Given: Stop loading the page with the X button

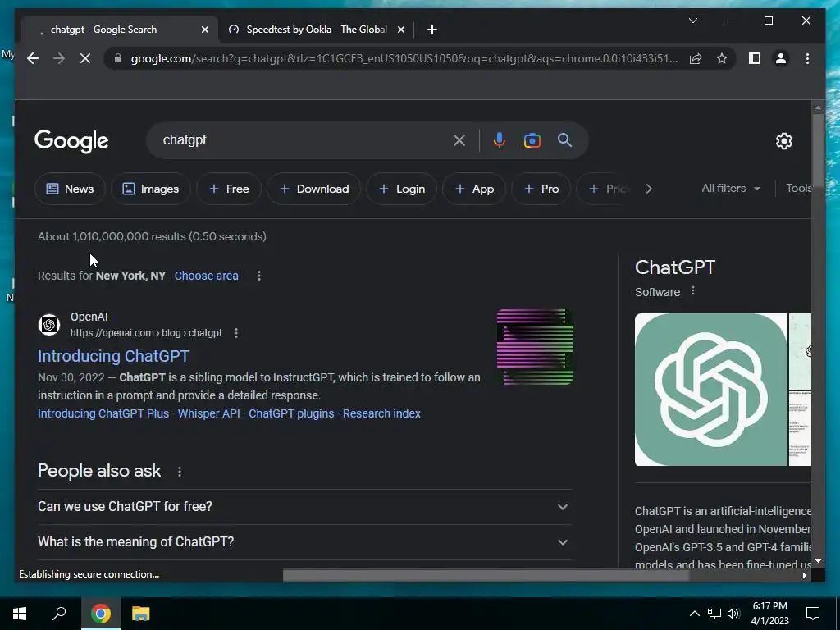Looking at the screenshot, I should (85, 58).
